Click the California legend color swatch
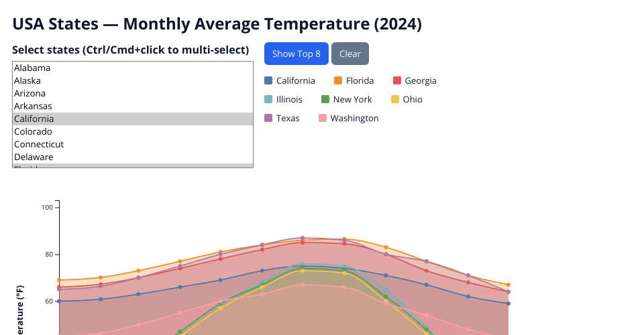This screenshot has height=335, width=644. click(x=268, y=80)
